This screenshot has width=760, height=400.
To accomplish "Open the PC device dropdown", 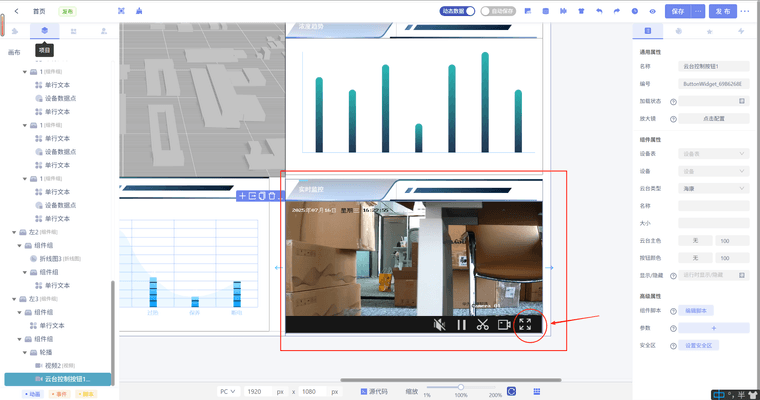I will click(227, 391).
